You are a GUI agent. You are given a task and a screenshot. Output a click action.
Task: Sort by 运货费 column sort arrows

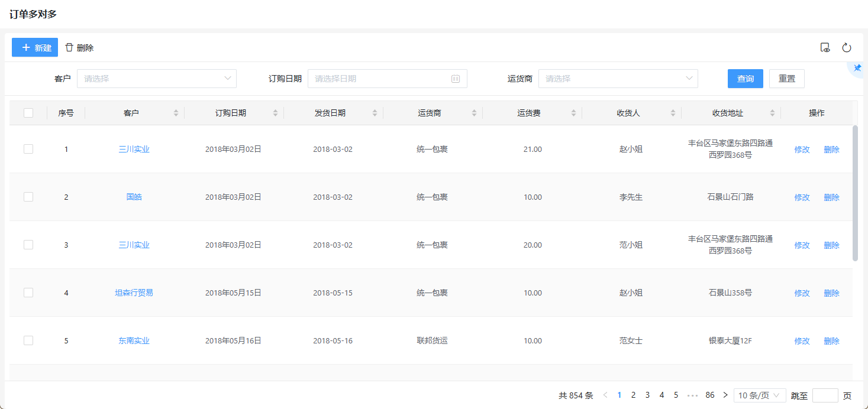click(x=573, y=113)
